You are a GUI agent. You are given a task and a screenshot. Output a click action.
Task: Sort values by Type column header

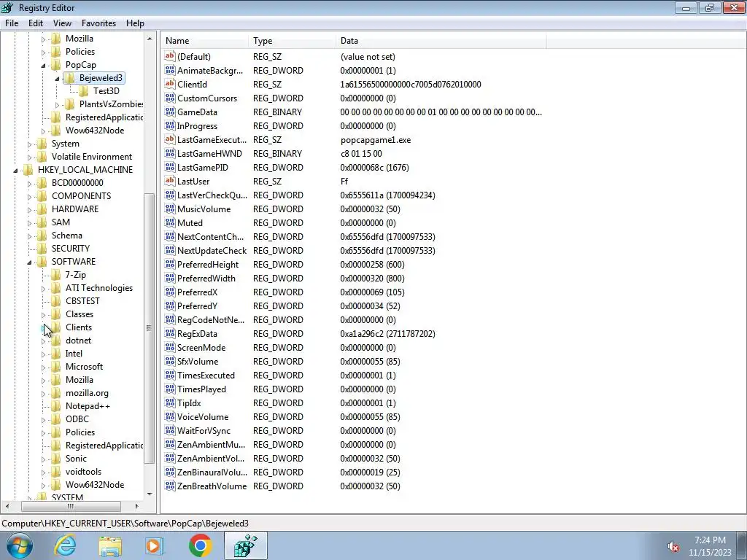[292, 41]
